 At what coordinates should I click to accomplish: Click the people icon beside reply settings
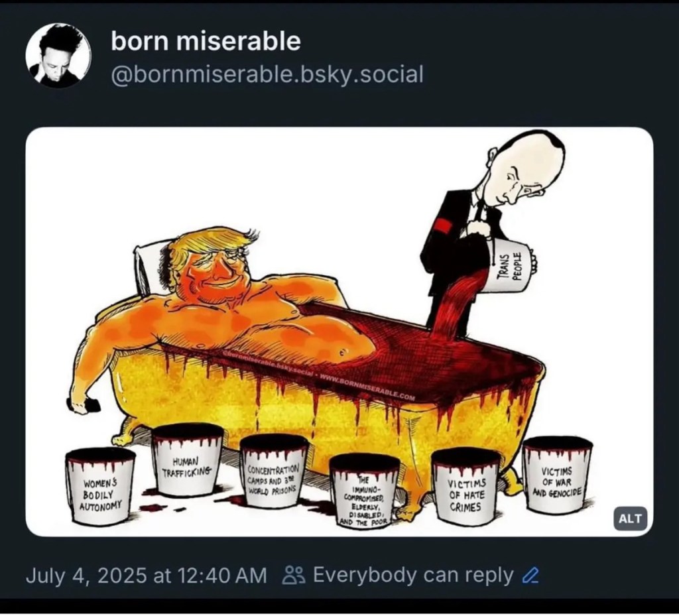click(292, 575)
